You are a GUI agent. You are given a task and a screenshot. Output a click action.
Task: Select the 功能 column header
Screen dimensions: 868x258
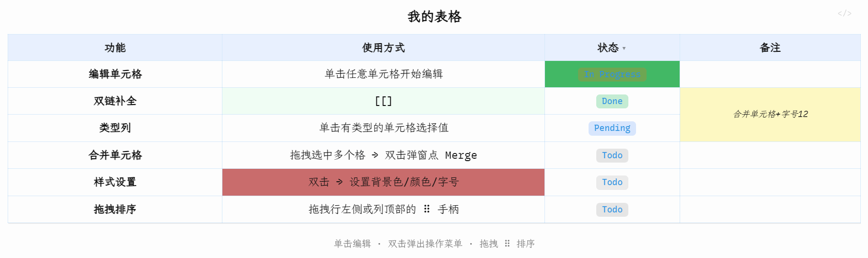pyautogui.click(x=115, y=47)
